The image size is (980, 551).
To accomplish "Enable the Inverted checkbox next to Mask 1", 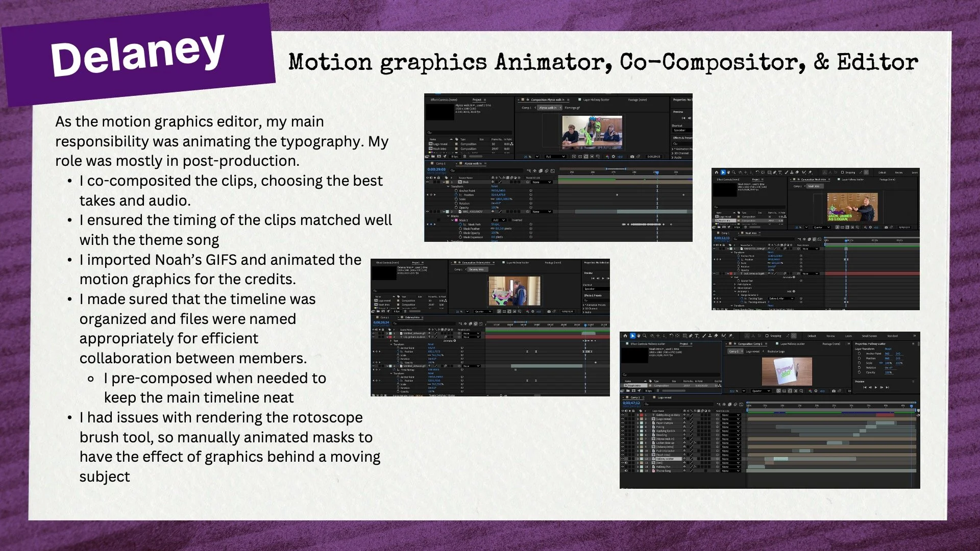I will pos(509,220).
